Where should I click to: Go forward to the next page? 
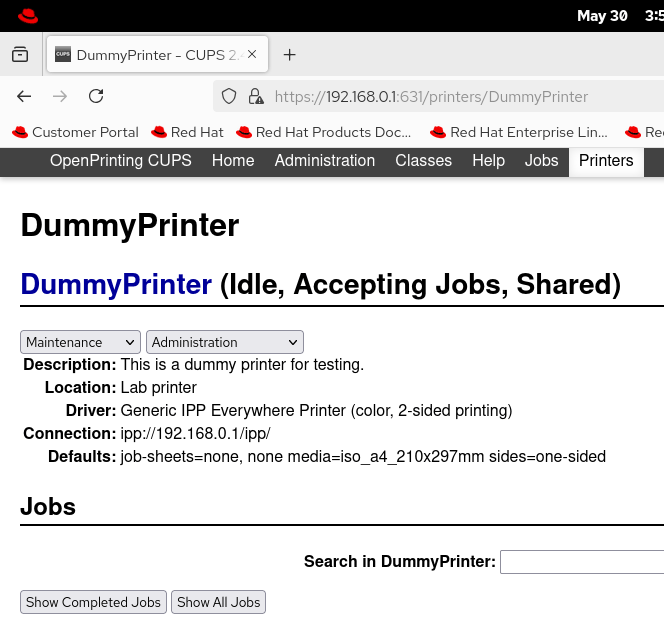(60, 97)
